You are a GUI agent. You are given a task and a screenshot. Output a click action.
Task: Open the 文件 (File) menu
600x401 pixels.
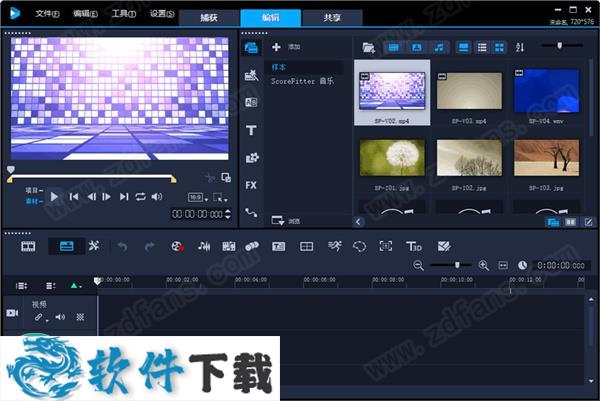pyautogui.click(x=46, y=15)
